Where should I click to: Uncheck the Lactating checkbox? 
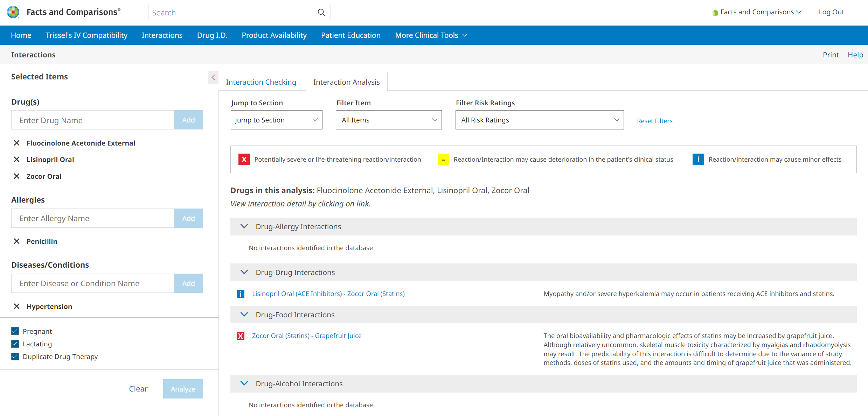coord(15,344)
